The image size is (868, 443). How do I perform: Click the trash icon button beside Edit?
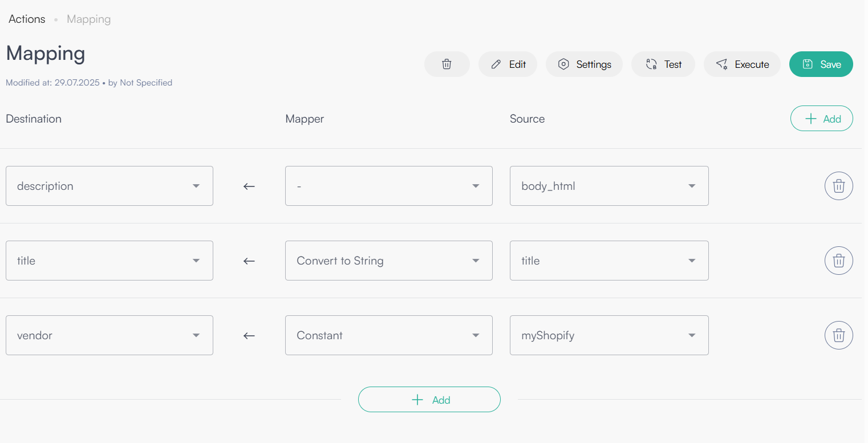tap(447, 64)
